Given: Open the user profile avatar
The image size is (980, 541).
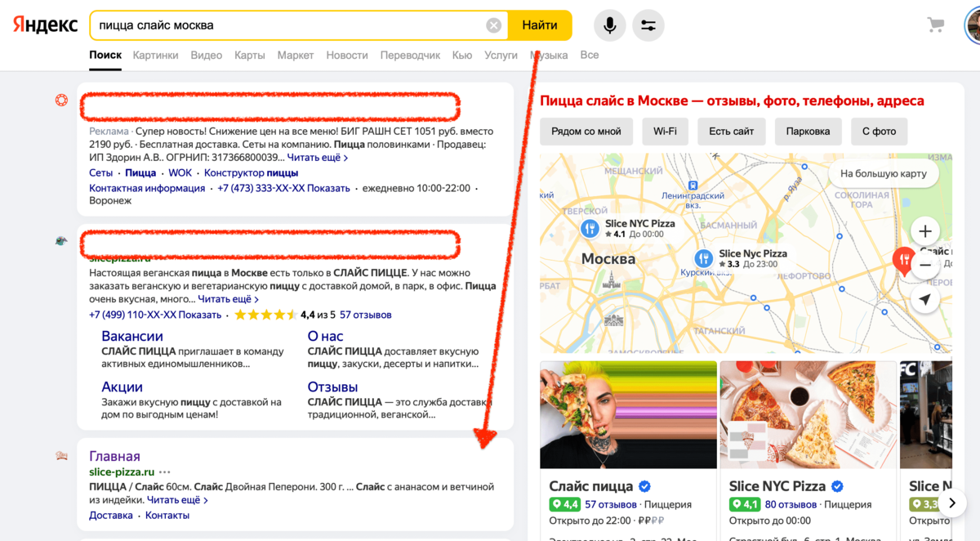Looking at the screenshot, I should click(x=973, y=25).
